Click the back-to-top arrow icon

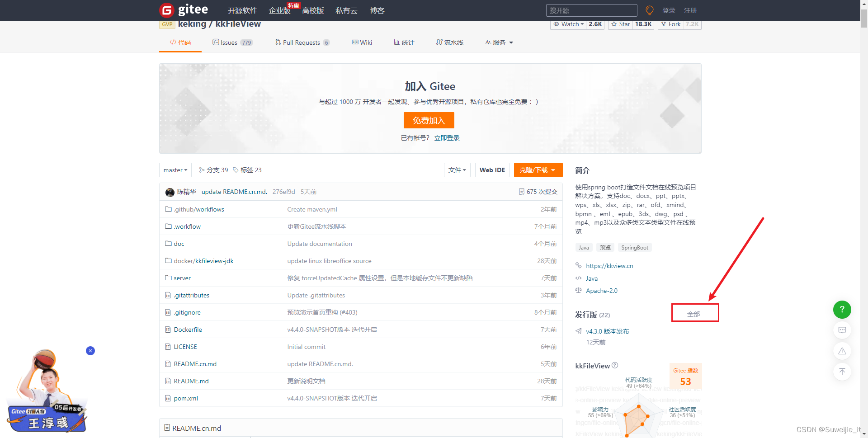(842, 372)
